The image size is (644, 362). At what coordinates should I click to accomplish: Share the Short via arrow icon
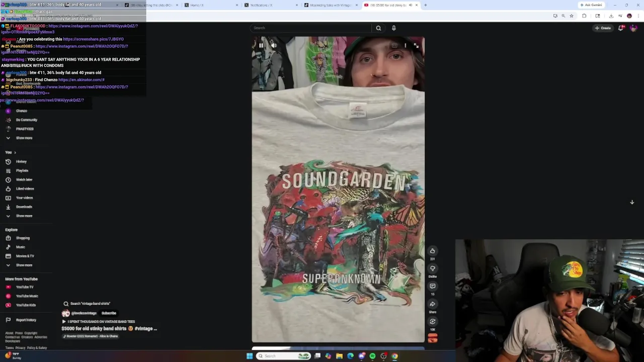tap(432, 304)
